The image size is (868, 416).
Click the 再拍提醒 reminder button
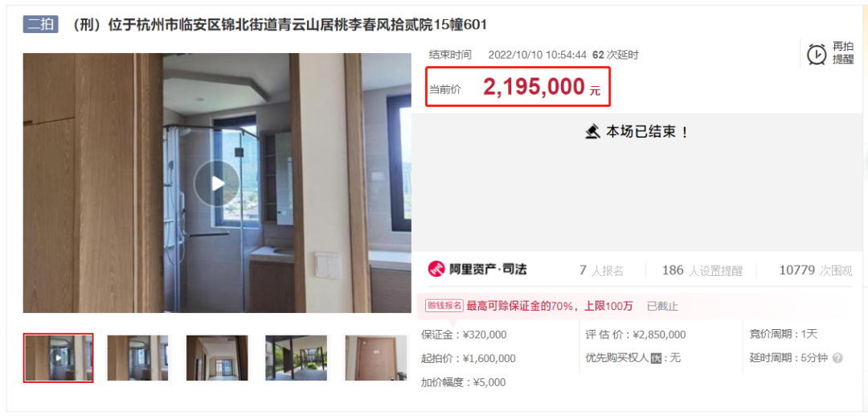(x=829, y=53)
